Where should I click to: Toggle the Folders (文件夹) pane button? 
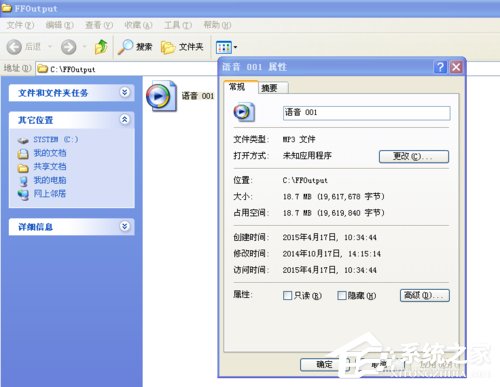point(182,47)
